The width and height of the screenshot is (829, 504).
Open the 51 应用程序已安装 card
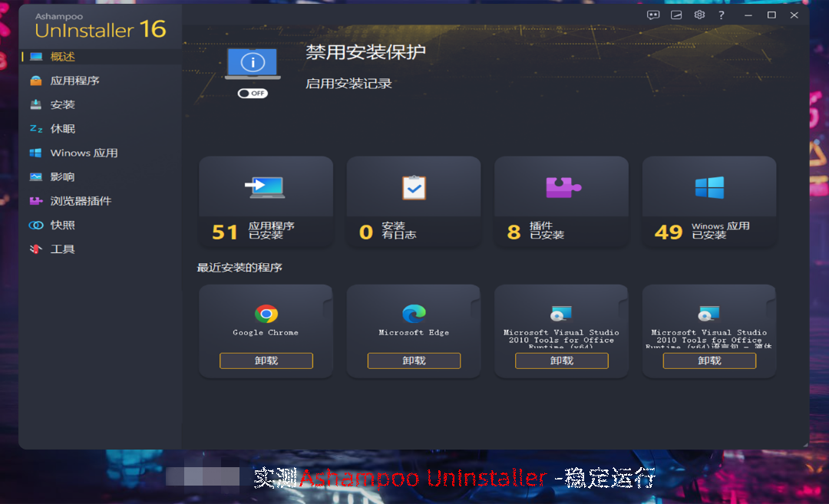pyautogui.click(x=266, y=203)
